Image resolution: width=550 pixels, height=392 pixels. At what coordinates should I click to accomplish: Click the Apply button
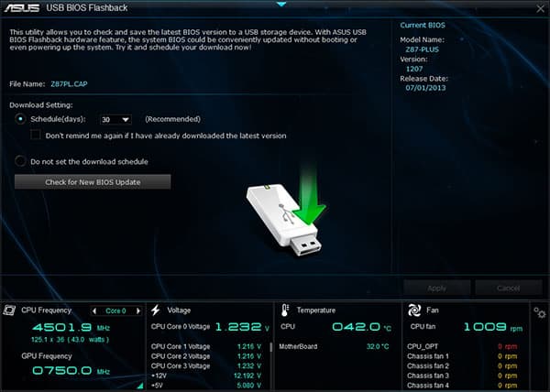coord(436,288)
